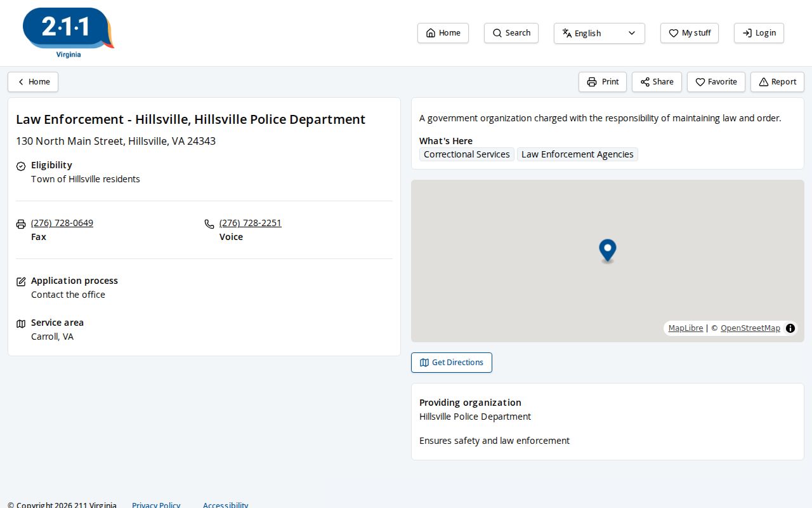Open My stuff favorites list
This screenshot has width=812, height=508.
(690, 33)
